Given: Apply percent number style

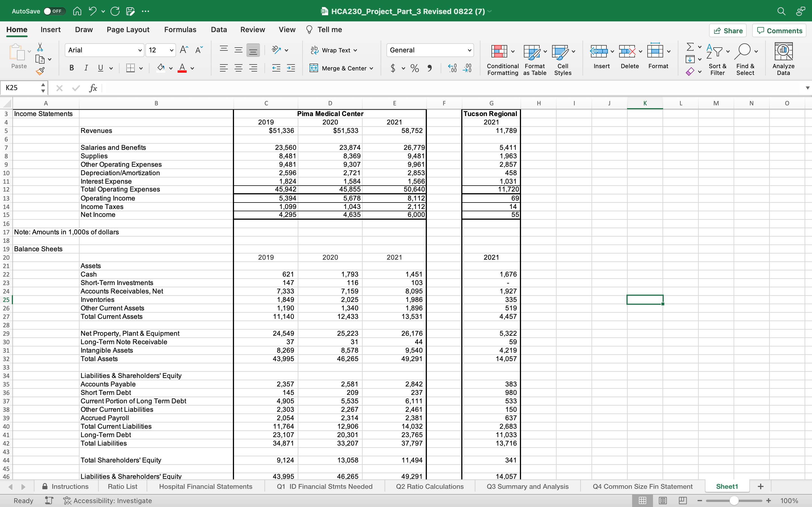Looking at the screenshot, I should pos(415,68).
